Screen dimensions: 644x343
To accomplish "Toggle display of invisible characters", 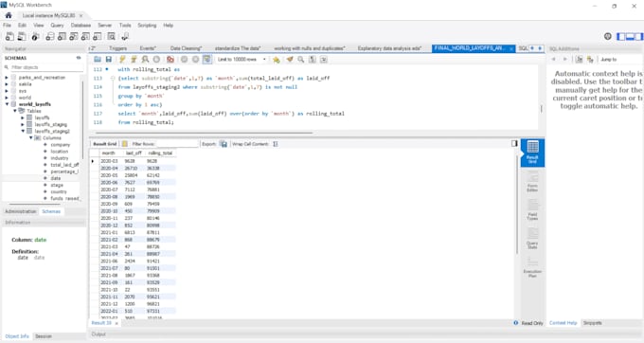I will [x=313, y=60].
